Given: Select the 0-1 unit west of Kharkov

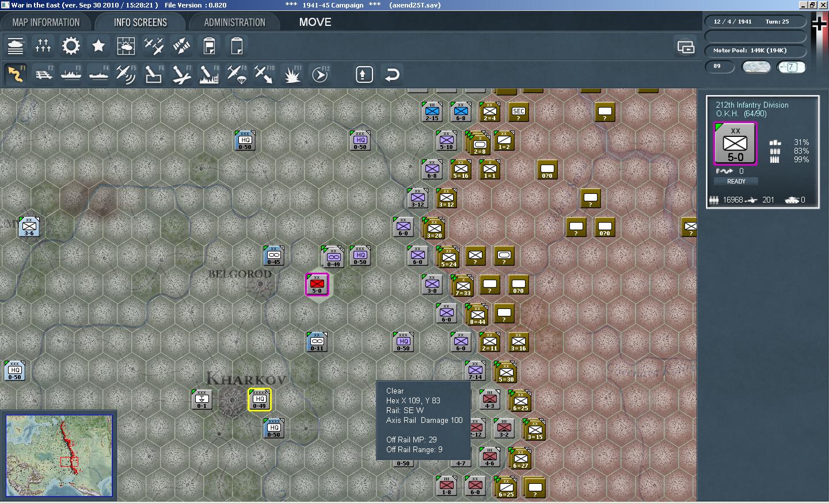Looking at the screenshot, I should [201, 399].
